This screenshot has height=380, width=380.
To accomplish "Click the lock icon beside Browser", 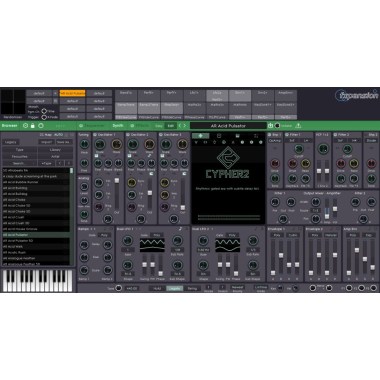I will pyautogui.click(x=33, y=126).
